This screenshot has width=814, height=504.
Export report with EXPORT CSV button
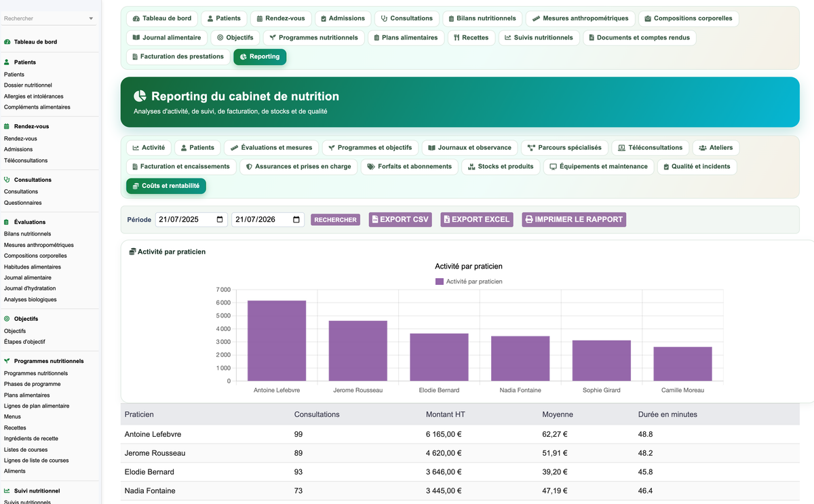click(400, 220)
